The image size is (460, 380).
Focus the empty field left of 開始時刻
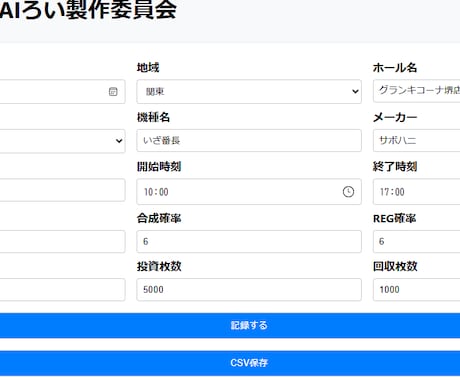(62, 190)
